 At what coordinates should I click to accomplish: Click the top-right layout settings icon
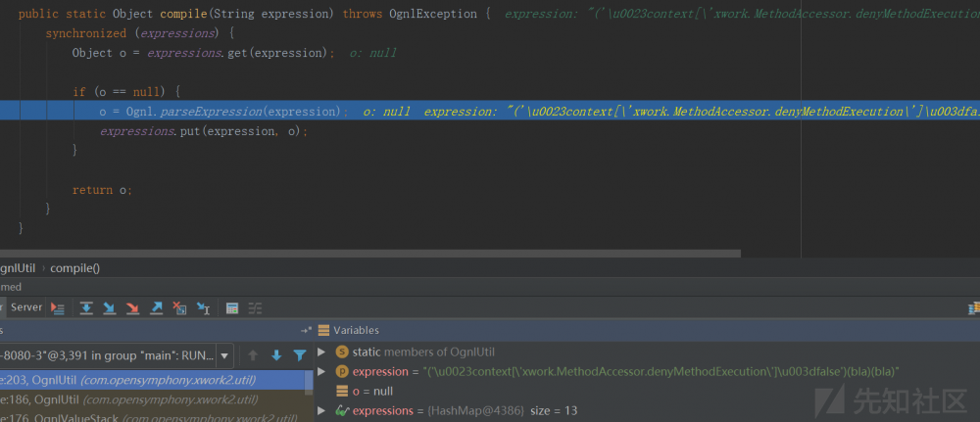tap(974, 307)
